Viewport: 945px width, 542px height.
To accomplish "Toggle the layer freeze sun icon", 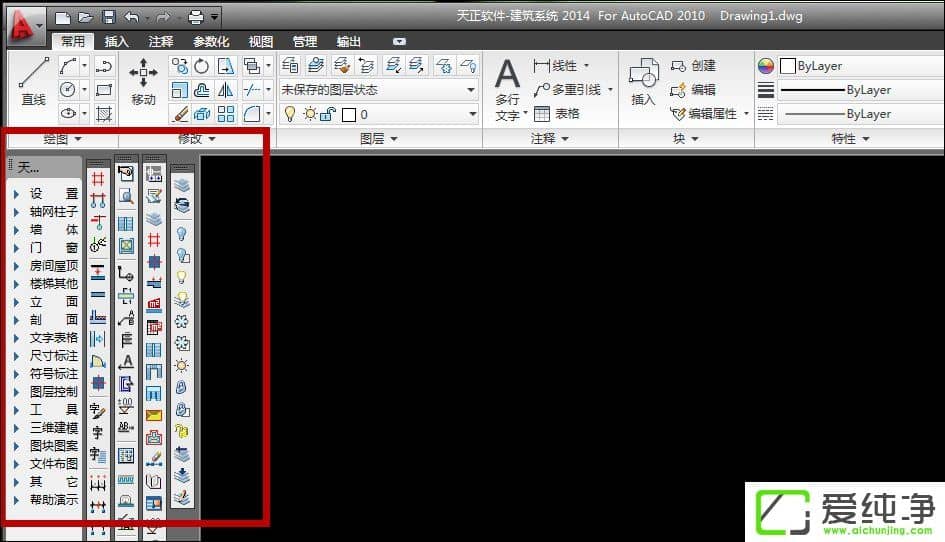I will click(x=310, y=114).
